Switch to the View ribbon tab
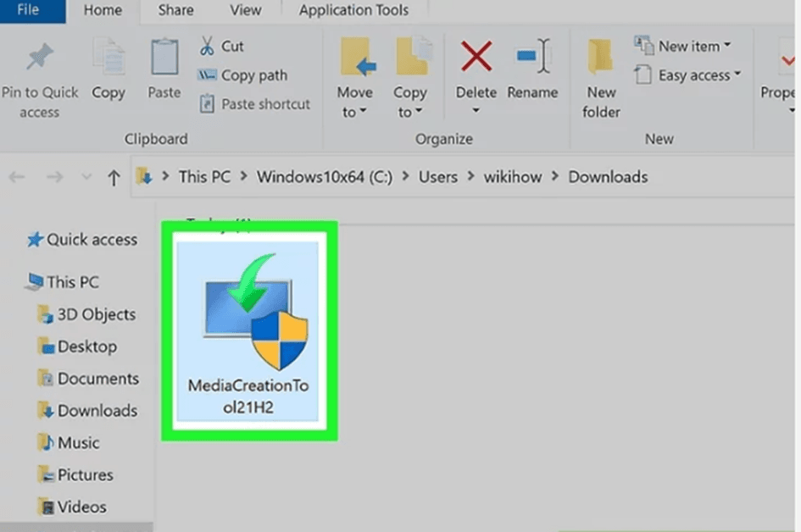Screen dimensions: 801x532 246,11
